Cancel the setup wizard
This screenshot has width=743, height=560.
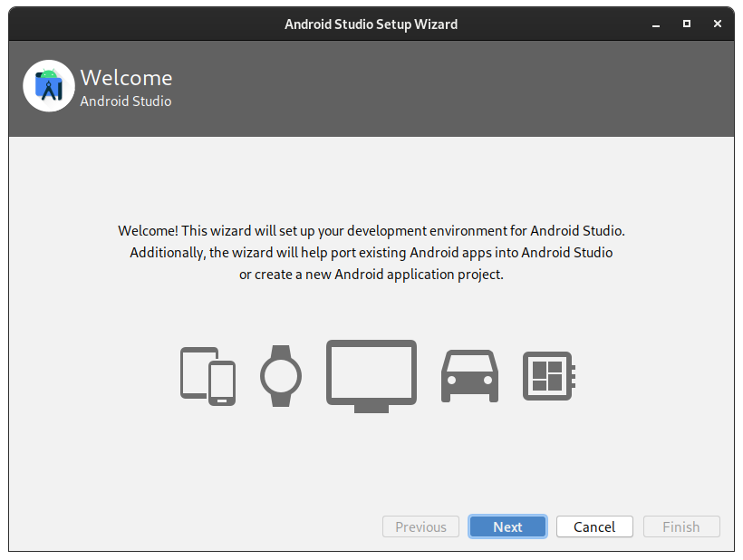click(x=594, y=526)
